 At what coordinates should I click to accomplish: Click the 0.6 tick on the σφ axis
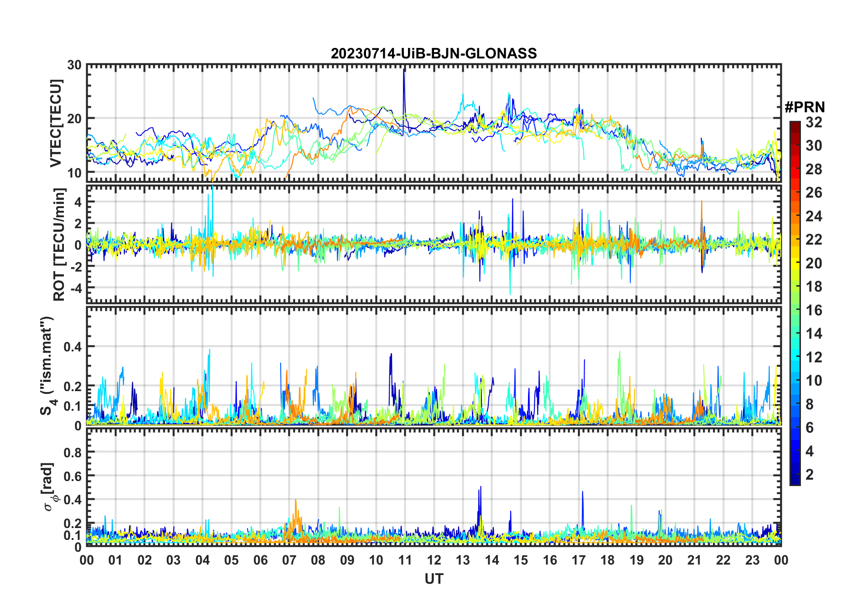point(73,476)
